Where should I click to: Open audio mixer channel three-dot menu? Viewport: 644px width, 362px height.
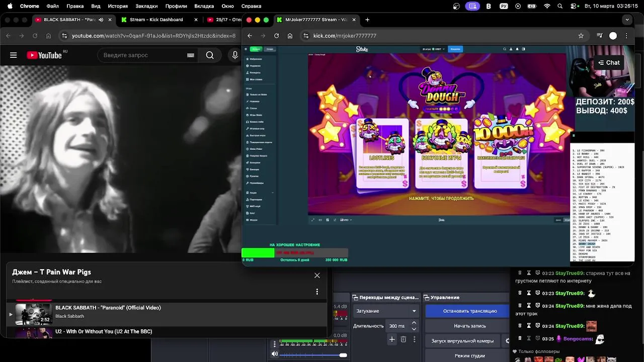pyautogui.click(x=275, y=344)
